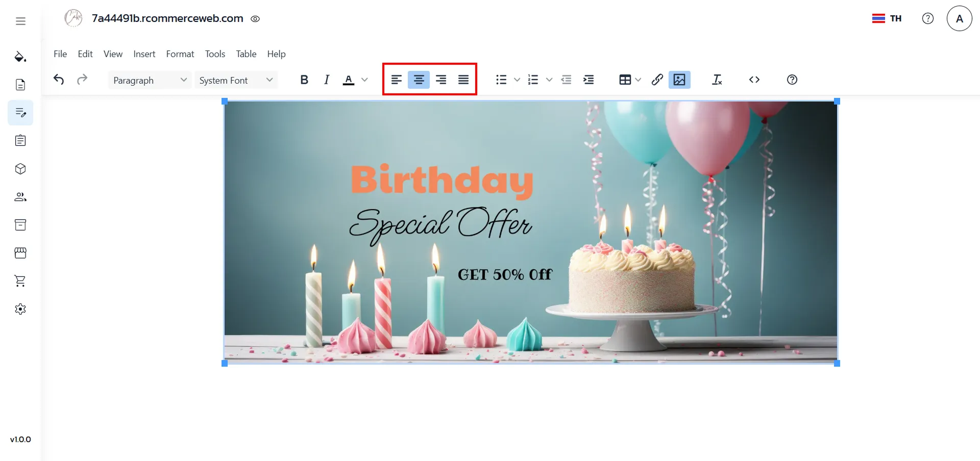This screenshot has width=980, height=461.
Task: Open the content editor sidebar icon
Action: 20,113
